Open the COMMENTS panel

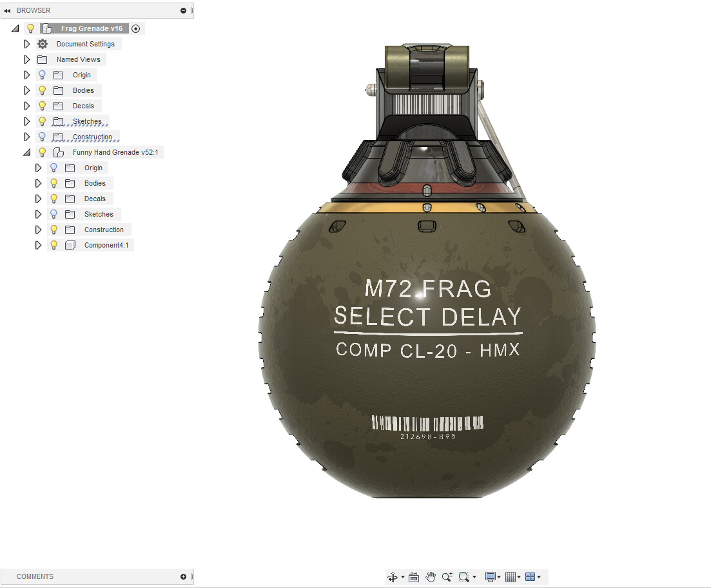(35, 576)
